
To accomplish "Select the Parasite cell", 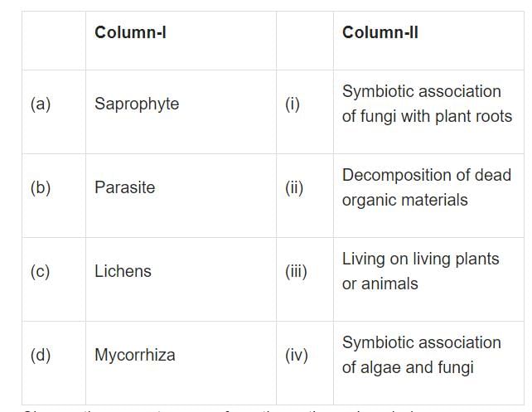I will pos(181,196).
